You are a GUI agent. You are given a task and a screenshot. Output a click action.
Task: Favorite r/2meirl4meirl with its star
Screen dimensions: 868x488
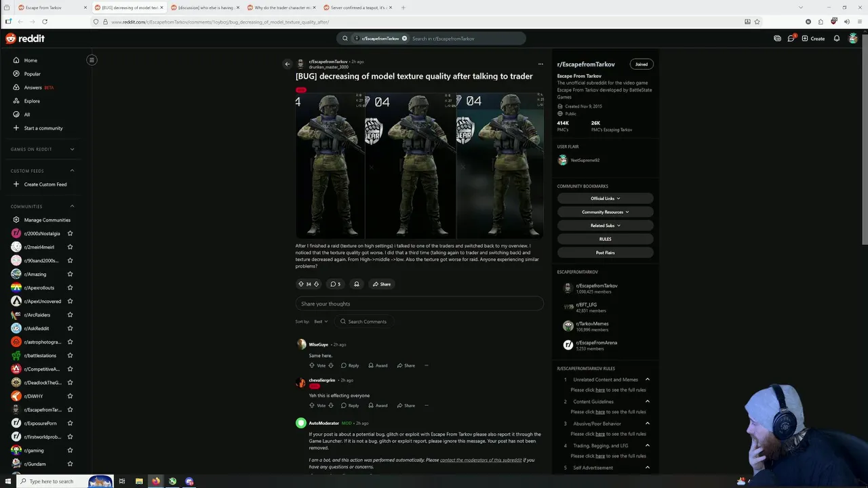pyautogui.click(x=70, y=247)
